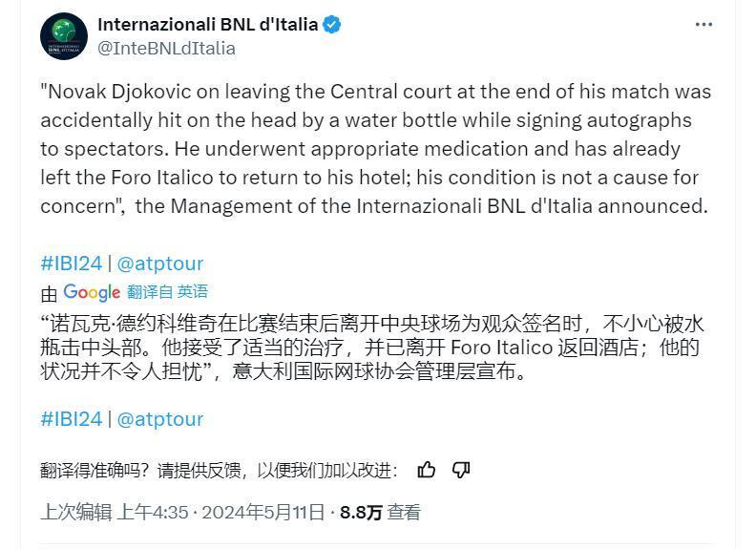Screen dimensions: 756x549
Task: Click the 8.8万 查看 view count
Action: tap(381, 513)
